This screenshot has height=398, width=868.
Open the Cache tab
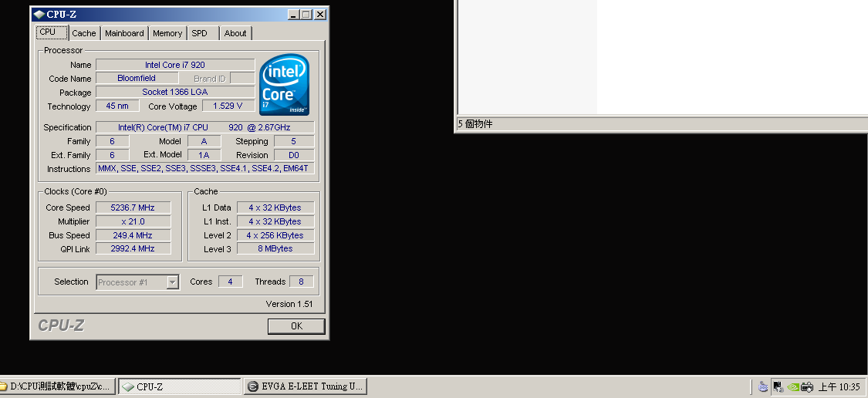[x=84, y=33]
